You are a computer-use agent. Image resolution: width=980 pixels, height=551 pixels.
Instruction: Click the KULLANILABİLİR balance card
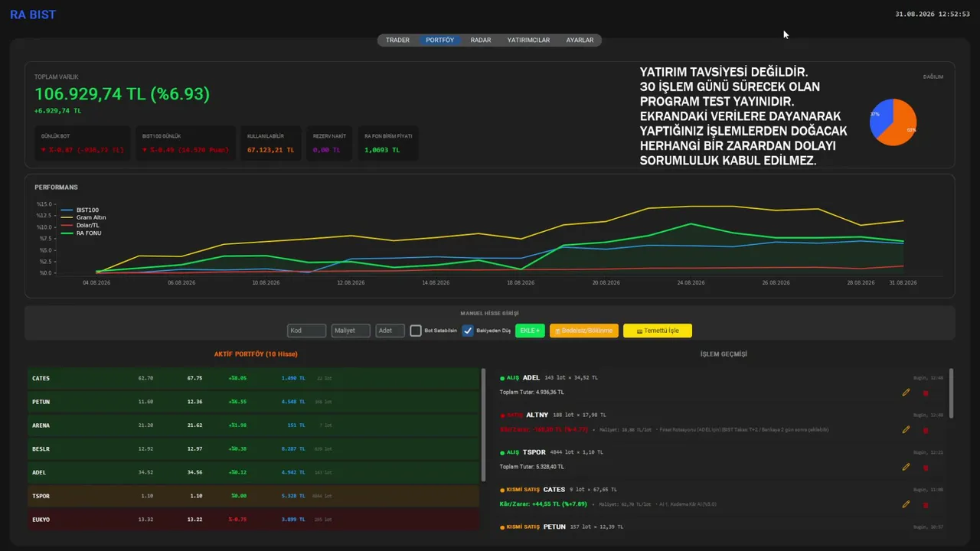(270, 144)
